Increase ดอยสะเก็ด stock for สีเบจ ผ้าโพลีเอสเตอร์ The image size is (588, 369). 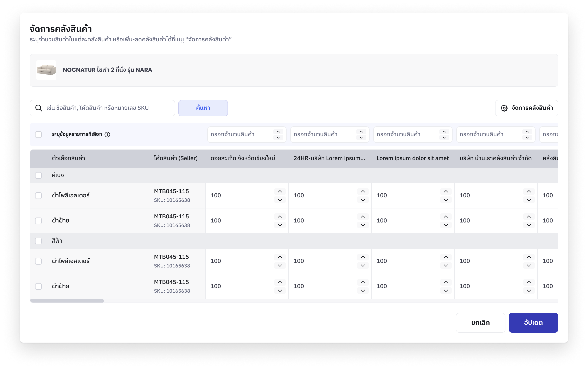coord(280,191)
